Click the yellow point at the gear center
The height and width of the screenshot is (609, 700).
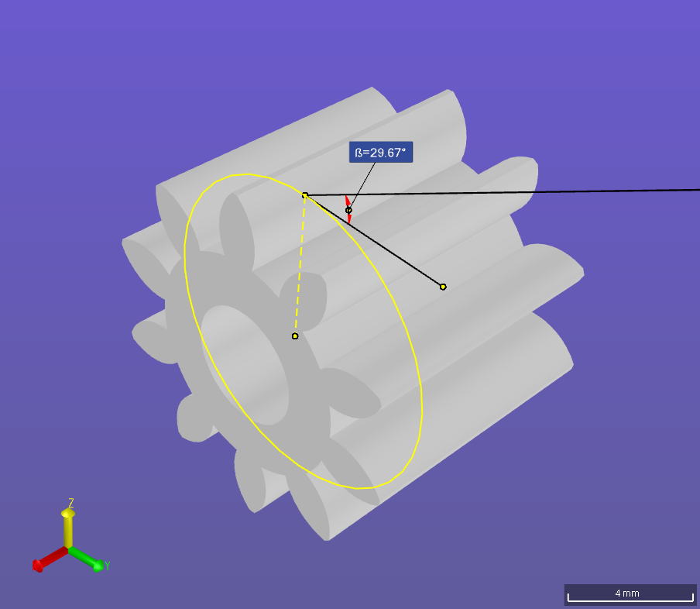295,335
